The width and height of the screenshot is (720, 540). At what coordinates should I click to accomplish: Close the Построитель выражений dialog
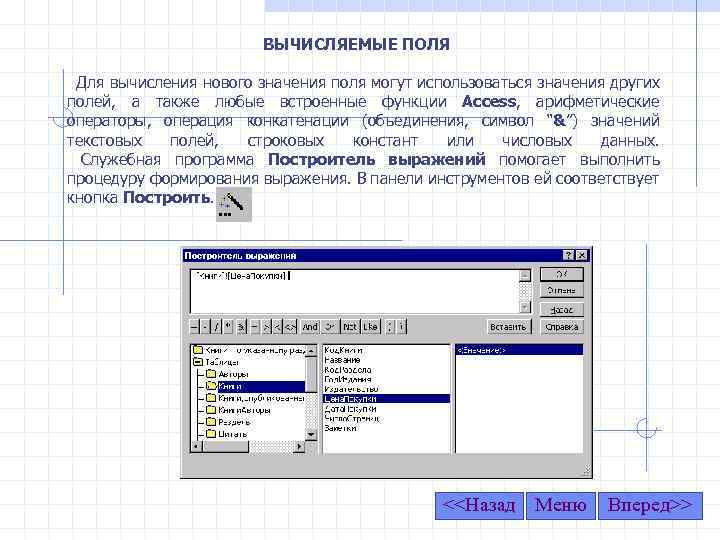[581, 255]
